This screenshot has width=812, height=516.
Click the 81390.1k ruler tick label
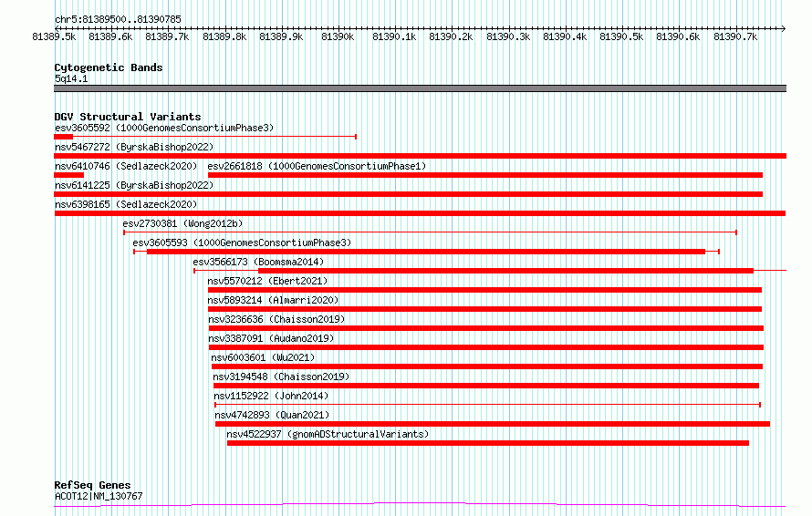pyautogui.click(x=394, y=36)
